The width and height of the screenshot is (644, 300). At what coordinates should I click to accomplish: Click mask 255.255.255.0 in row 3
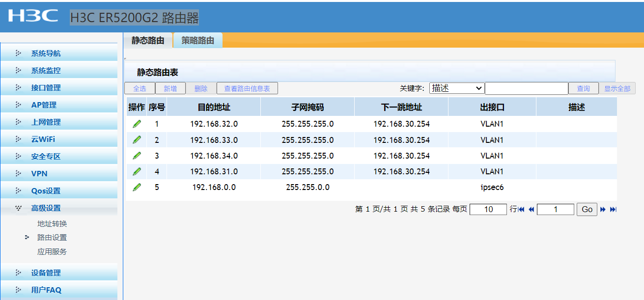point(308,156)
